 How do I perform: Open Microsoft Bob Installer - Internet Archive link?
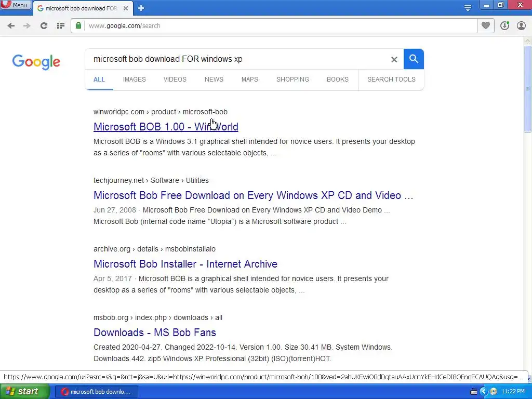coord(185,264)
